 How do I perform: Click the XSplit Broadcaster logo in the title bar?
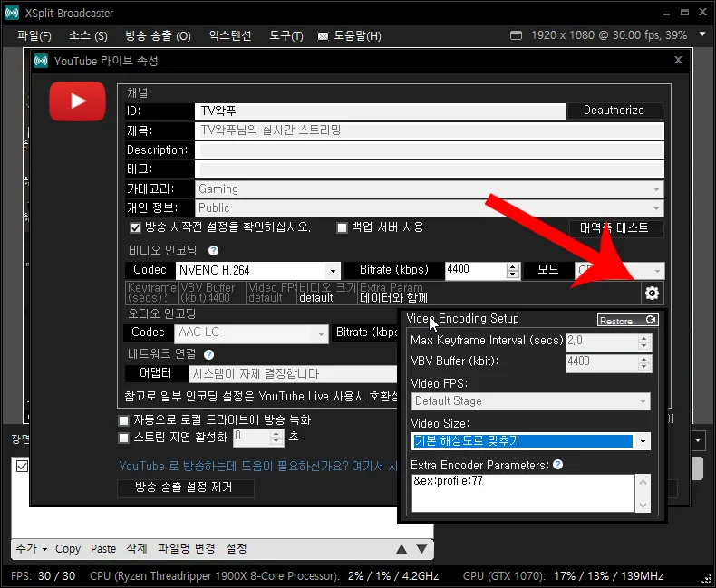12,13
